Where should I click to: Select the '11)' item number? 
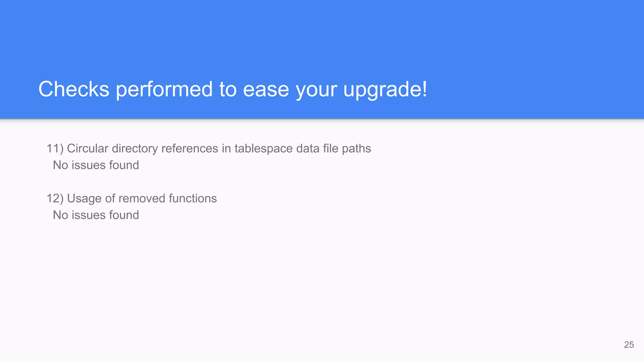pos(55,149)
